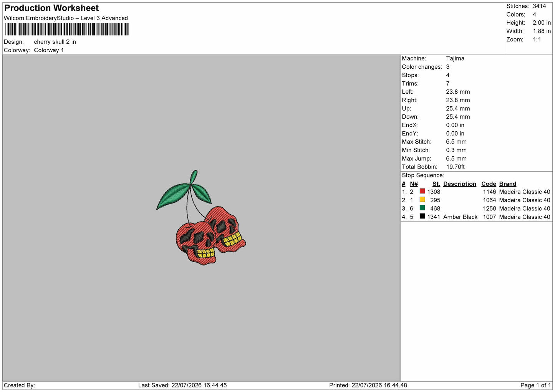This screenshot has width=555, height=392.
Task: Click the 'Last Saved: 22/07/2026 16.44.45' text
Action: (182, 385)
